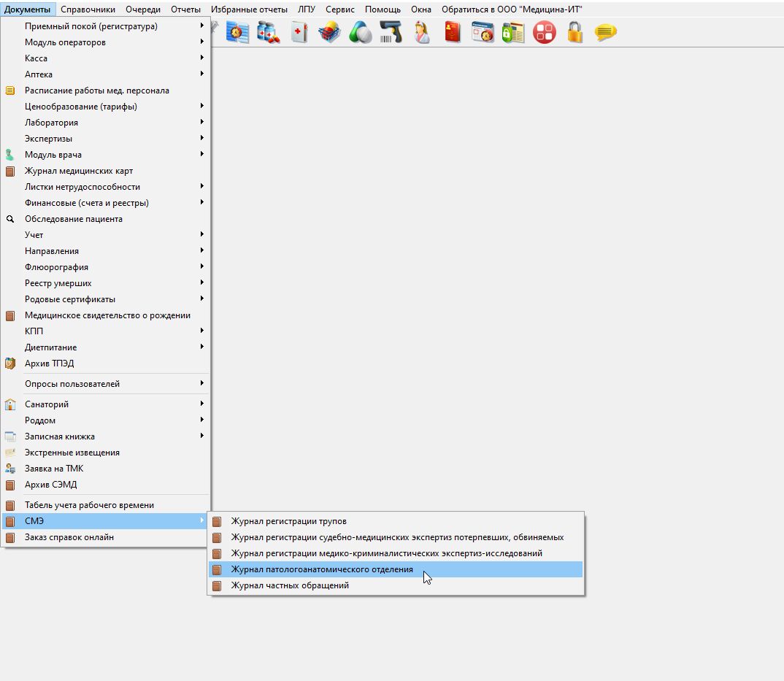Open the yellow chat bubble icon
Image resolution: width=784 pixels, height=681 pixels.
pos(605,33)
